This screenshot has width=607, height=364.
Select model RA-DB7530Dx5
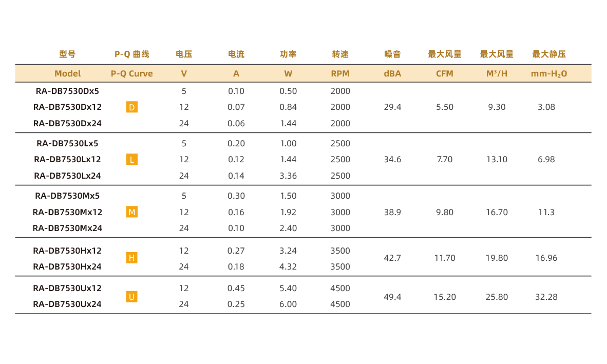point(67,91)
